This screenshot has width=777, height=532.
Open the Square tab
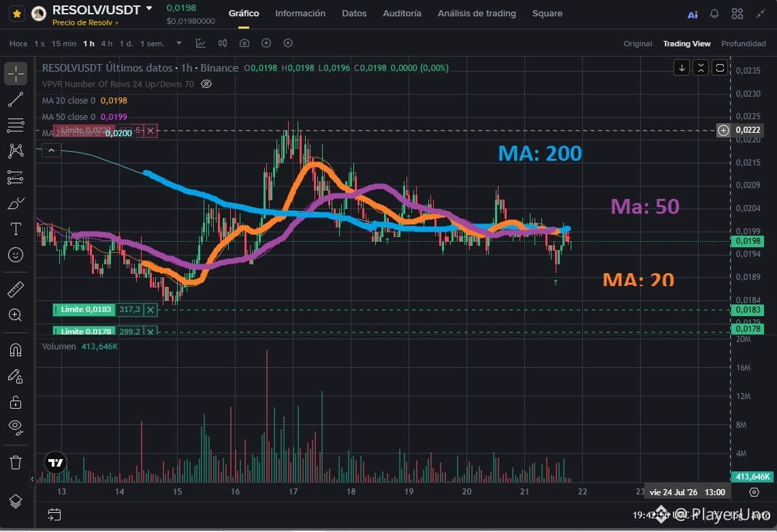click(547, 14)
